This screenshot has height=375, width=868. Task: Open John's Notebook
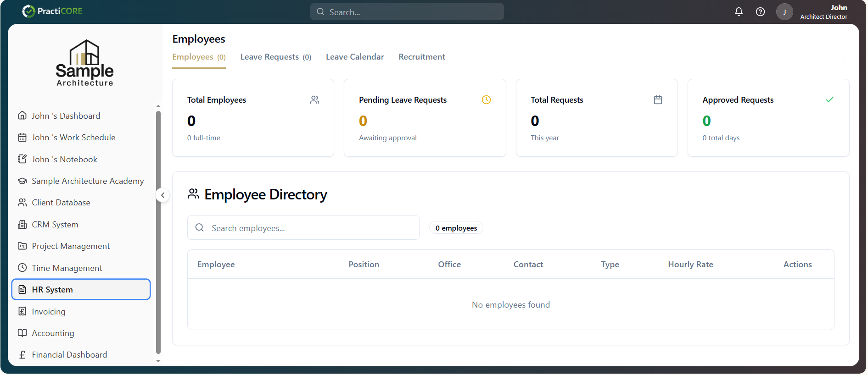81,159
